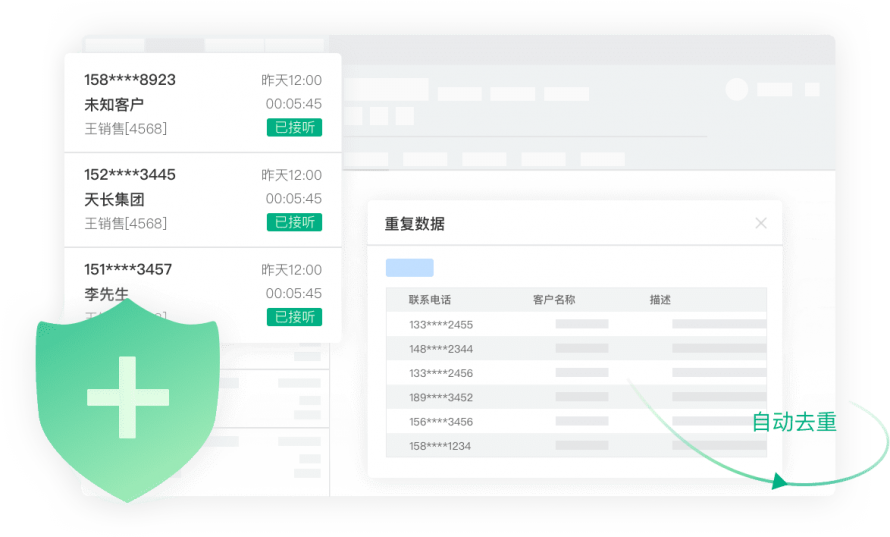The image size is (890, 537).
Task: Click the 联系电话 column header
Action: [430, 300]
